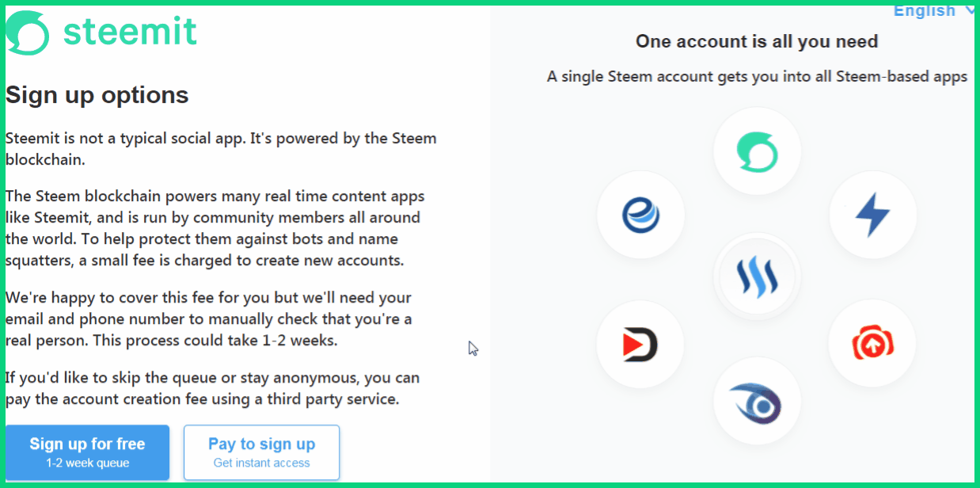Open the English language dropdown
This screenshot has width=980, height=488.
click(925, 10)
